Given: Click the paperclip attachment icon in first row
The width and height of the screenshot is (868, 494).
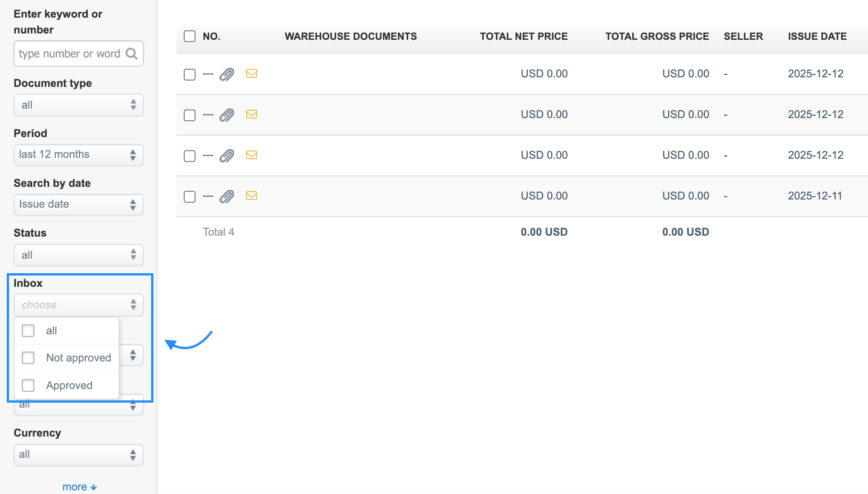Looking at the screenshot, I should [x=227, y=74].
